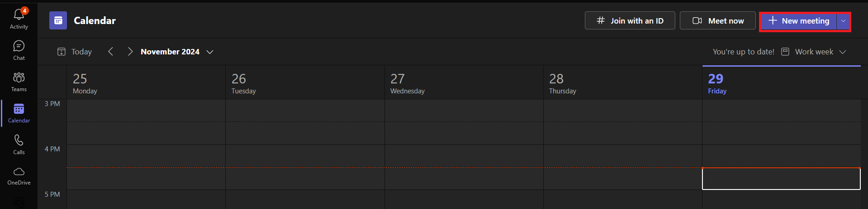868x209 pixels.
Task: Open Chat from the sidebar
Action: click(19, 50)
